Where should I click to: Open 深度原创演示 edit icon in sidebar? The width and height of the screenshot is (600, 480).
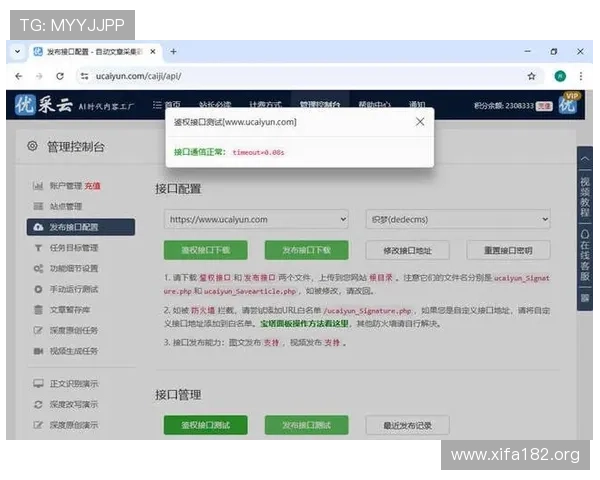(38, 424)
